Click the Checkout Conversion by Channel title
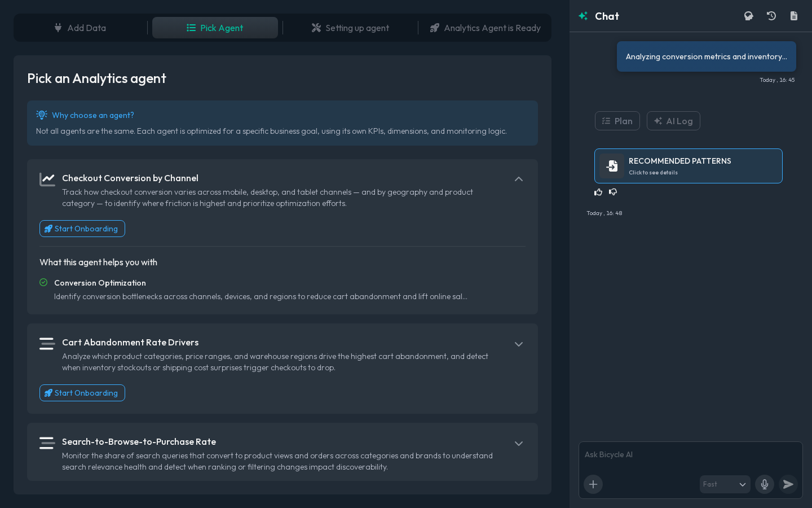Screen dimensions: 812x508 coord(130,178)
